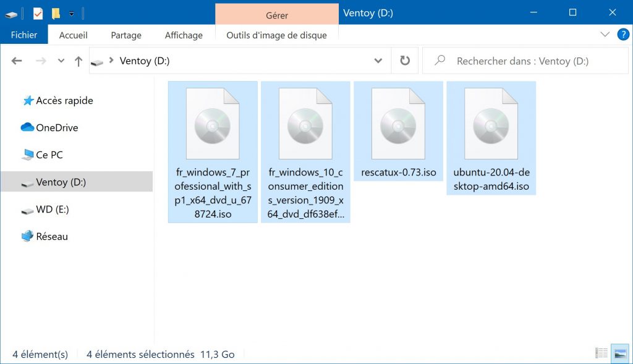Screen dimensions: 633x364
Task: Switch to the Accueil ribbon tab
Action: (73, 35)
